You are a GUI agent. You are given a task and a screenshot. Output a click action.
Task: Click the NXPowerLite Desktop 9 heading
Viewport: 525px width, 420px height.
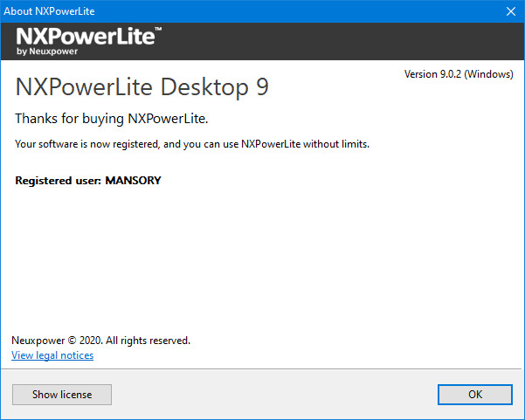tap(142, 86)
